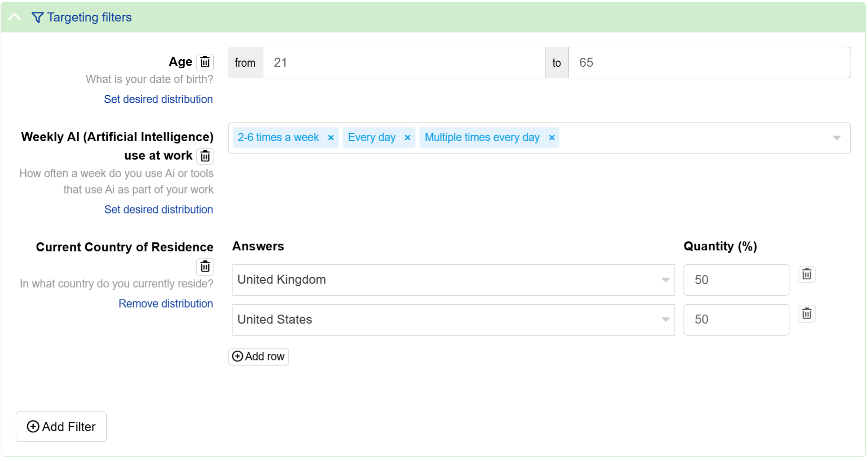
Task: Remove 'Multiple times every day' tag
Action: tap(552, 138)
